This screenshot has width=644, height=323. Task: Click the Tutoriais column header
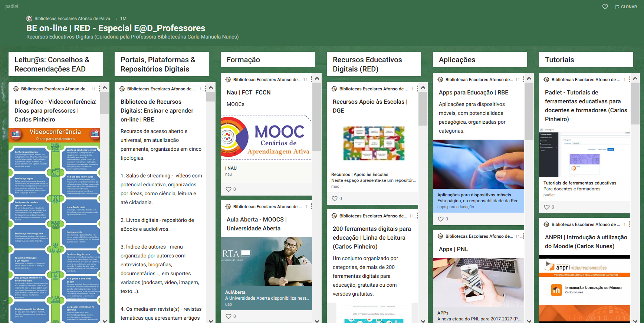[x=586, y=60]
